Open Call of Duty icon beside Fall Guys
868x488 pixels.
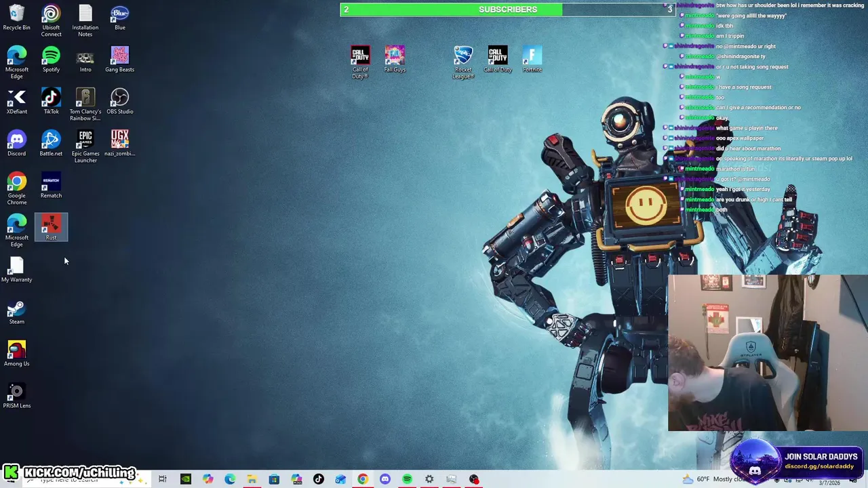click(x=360, y=63)
